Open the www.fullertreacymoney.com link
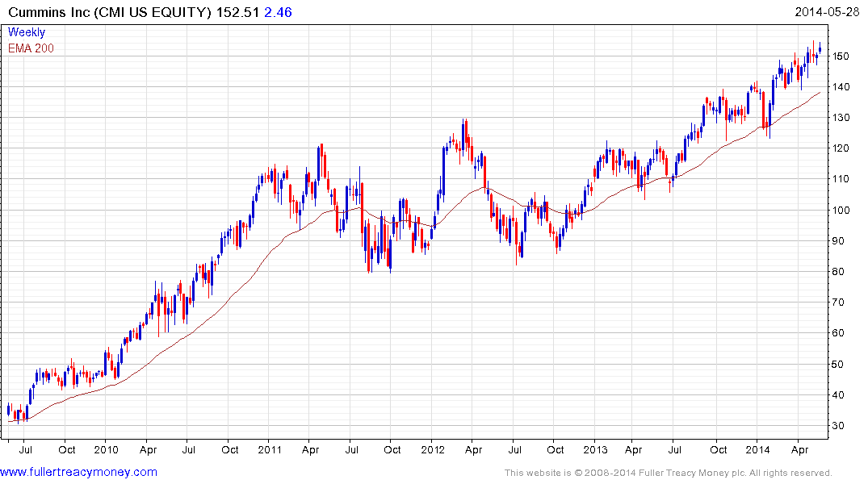The image size is (868, 484). click(x=78, y=473)
